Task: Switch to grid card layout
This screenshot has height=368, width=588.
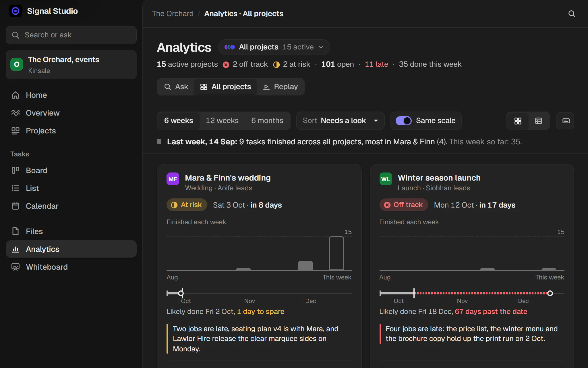Action: (x=518, y=121)
